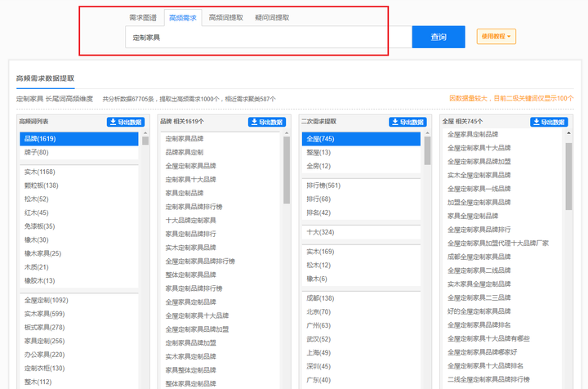
Task: Select 牌子(80) in the high-frequency list
Action: pyautogui.click(x=79, y=152)
